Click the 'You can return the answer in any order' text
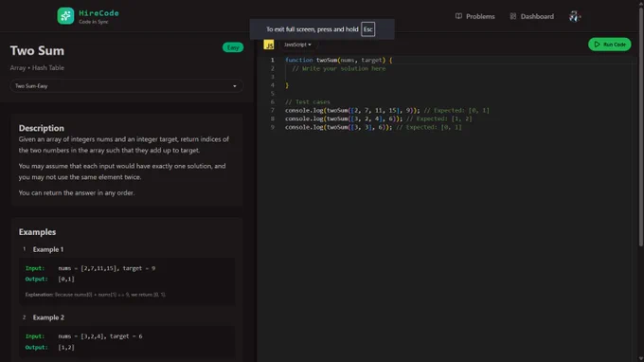Image resolution: width=644 pixels, height=362 pixels. point(77,192)
